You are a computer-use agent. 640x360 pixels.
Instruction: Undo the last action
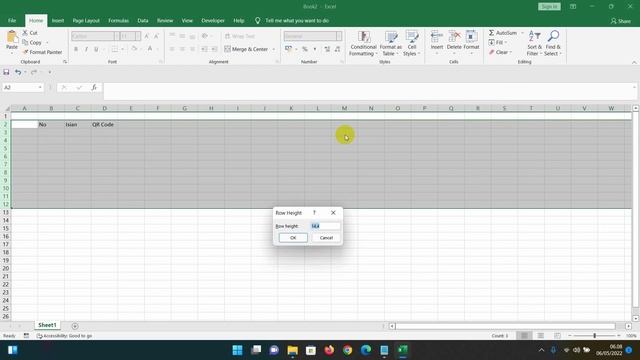point(18,72)
